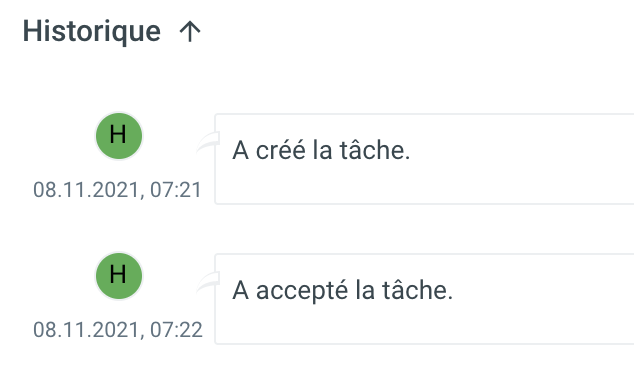The image size is (634, 366).
Task: Click empty space right of 'A accepté la tâche.'
Action: coord(542,298)
